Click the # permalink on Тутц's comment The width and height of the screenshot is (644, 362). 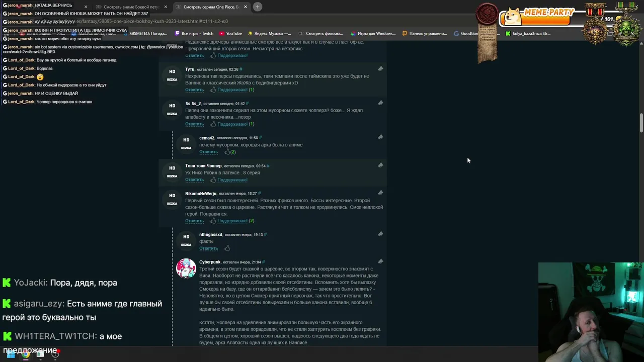(x=241, y=69)
